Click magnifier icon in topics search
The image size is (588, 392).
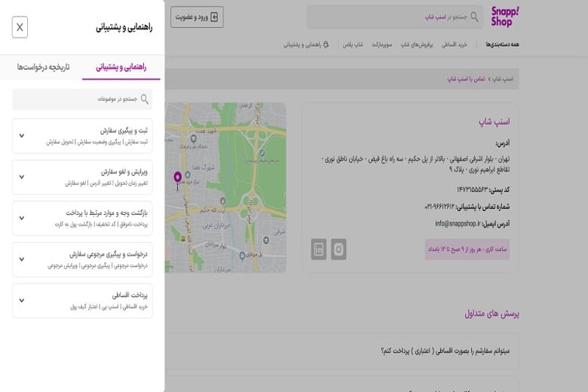(x=145, y=100)
